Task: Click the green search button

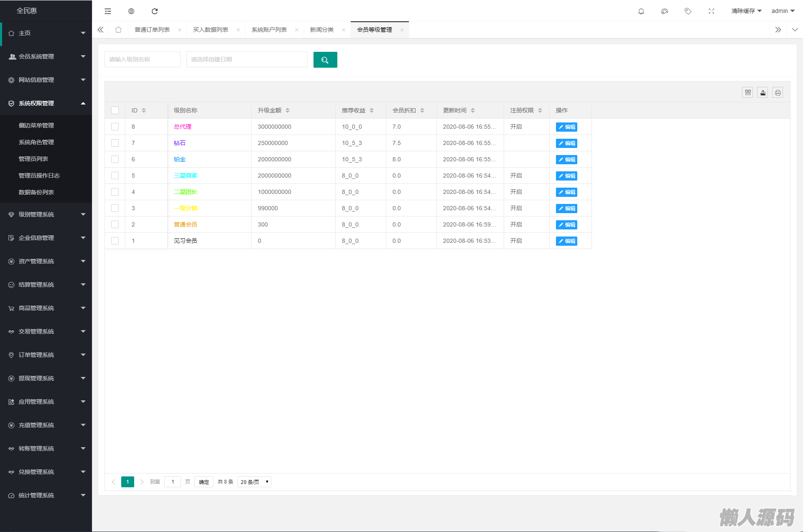Action: 325,60
